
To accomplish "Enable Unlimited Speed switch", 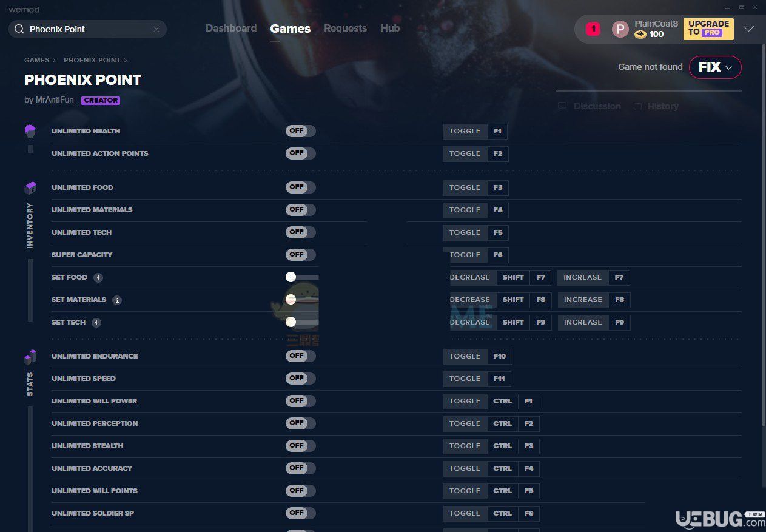I will (x=301, y=379).
